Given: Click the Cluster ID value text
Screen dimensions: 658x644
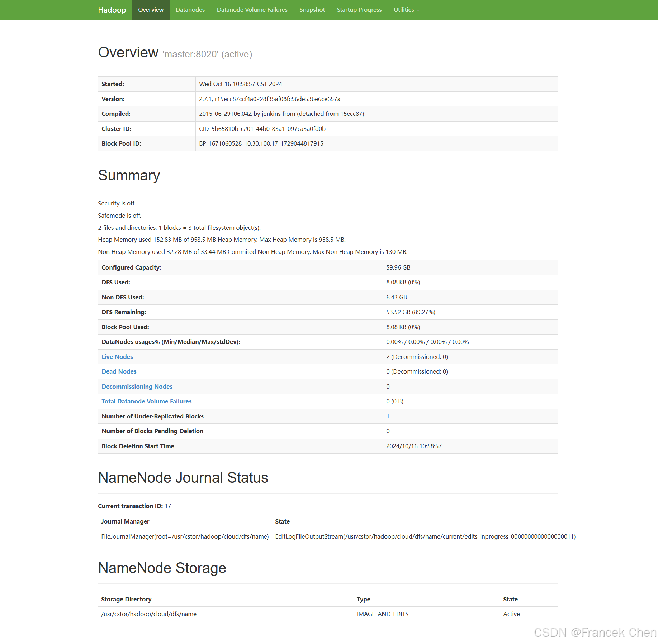Looking at the screenshot, I should coord(262,129).
